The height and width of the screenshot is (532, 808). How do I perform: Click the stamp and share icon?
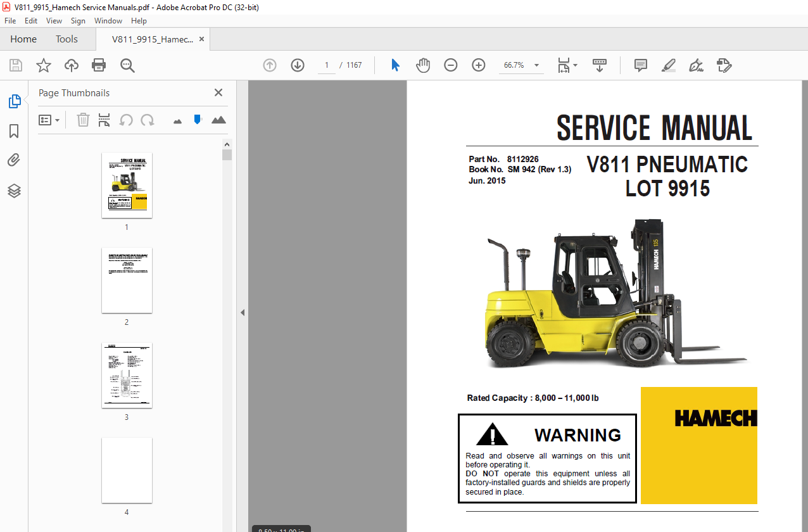(724, 65)
